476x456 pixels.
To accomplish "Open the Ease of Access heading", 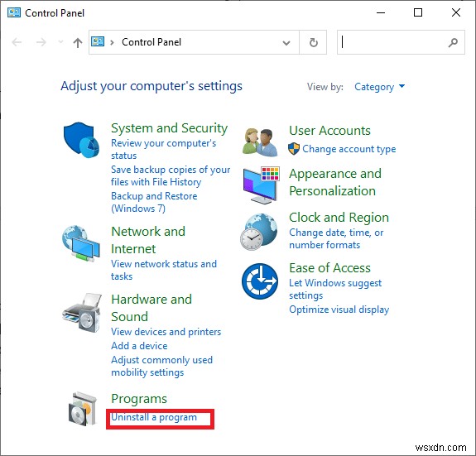I will click(x=329, y=268).
